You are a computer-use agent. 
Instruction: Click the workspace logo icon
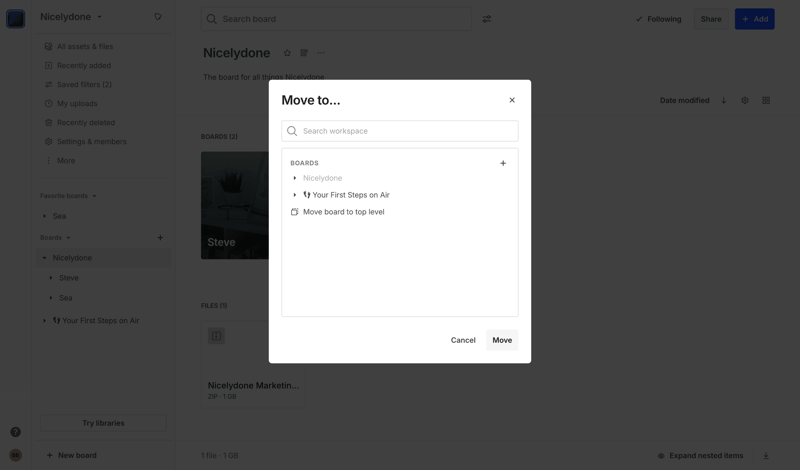point(15,19)
